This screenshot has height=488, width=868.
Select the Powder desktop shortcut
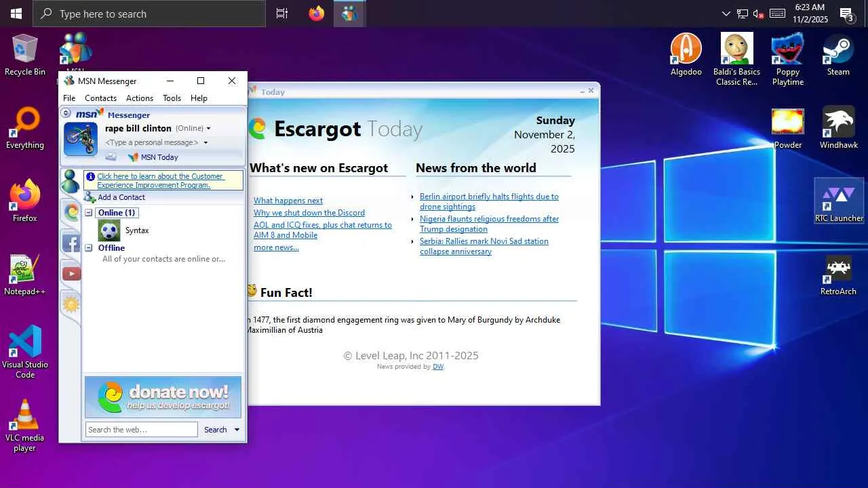point(788,128)
